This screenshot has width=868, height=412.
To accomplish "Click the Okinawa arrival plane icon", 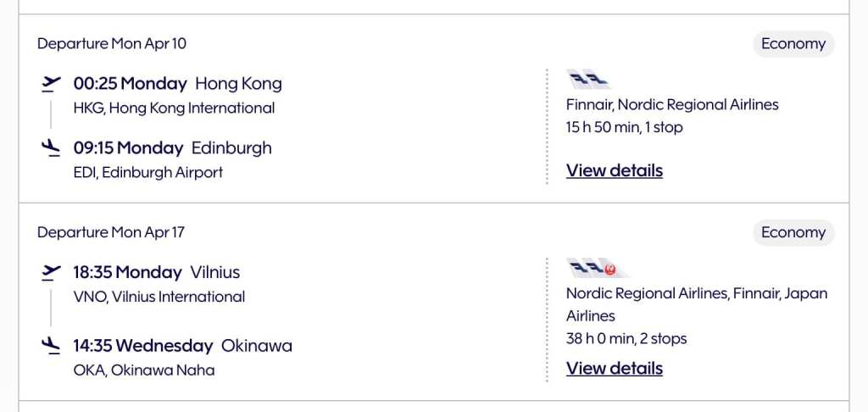I will point(52,346).
